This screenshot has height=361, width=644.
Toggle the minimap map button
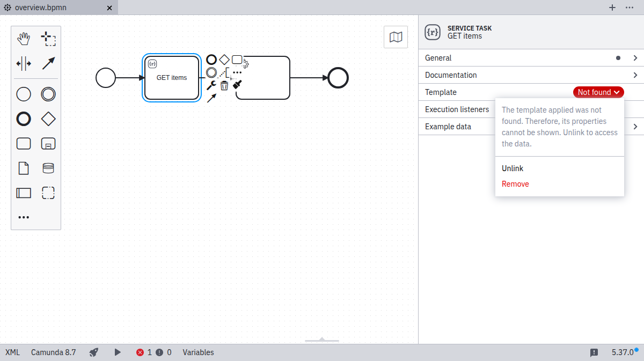tap(396, 37)
